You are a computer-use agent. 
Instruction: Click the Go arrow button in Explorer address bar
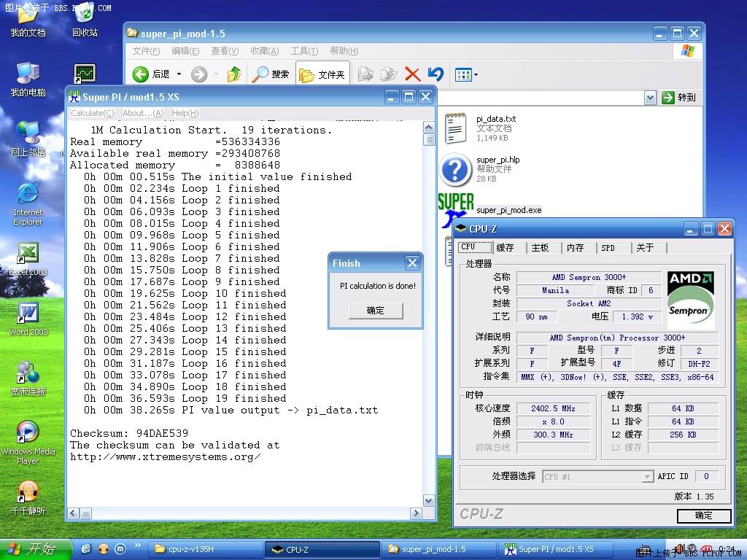click(668, 98)
